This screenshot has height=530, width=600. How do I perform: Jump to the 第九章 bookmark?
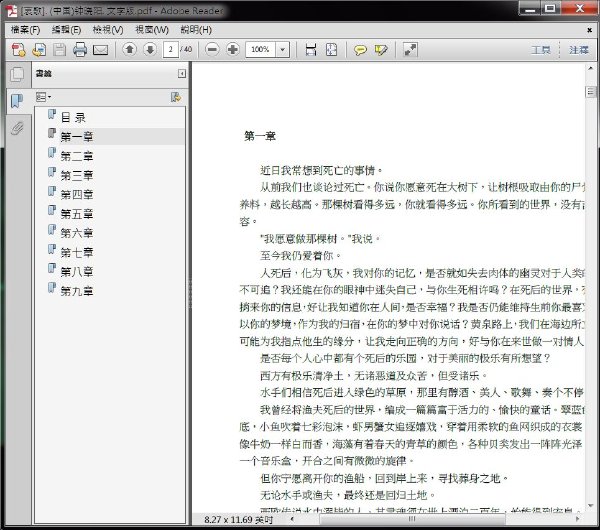[x=77, y=291]
